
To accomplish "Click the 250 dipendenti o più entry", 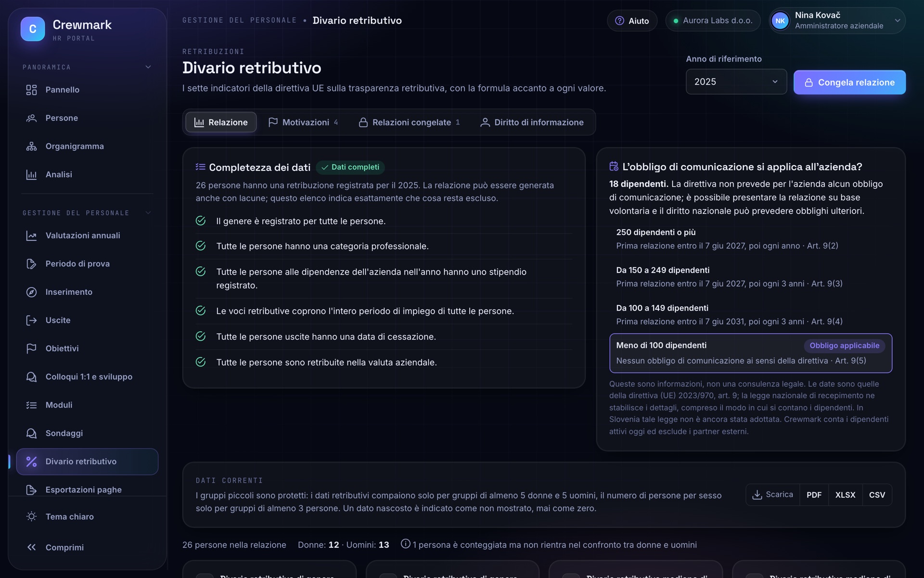I will coord(750,239).
